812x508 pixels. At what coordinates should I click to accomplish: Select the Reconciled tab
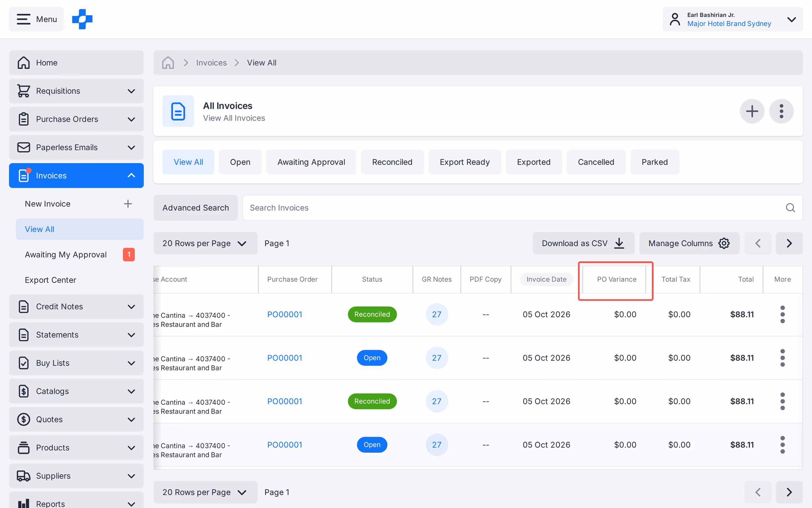[392, 162]
